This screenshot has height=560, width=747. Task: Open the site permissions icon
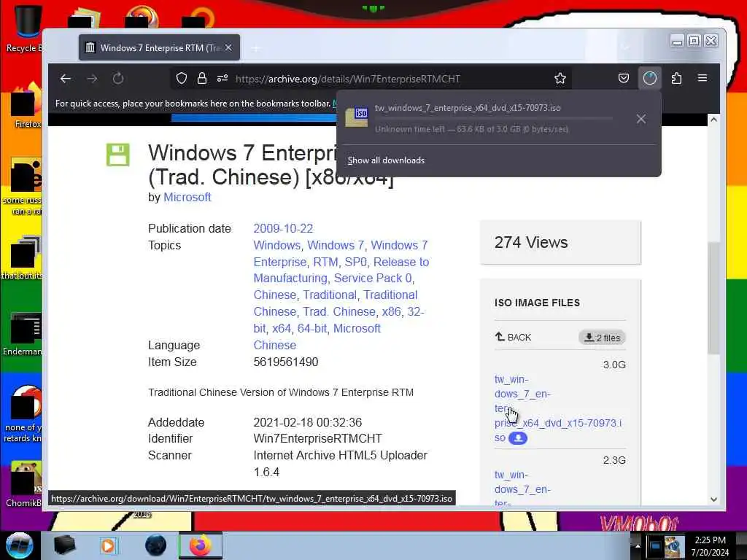click(222, 79)
